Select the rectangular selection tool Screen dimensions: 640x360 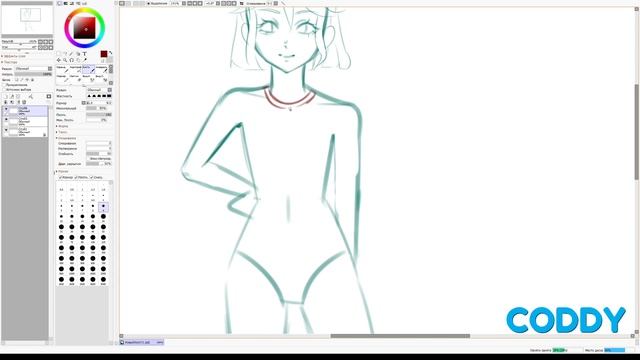58,53
